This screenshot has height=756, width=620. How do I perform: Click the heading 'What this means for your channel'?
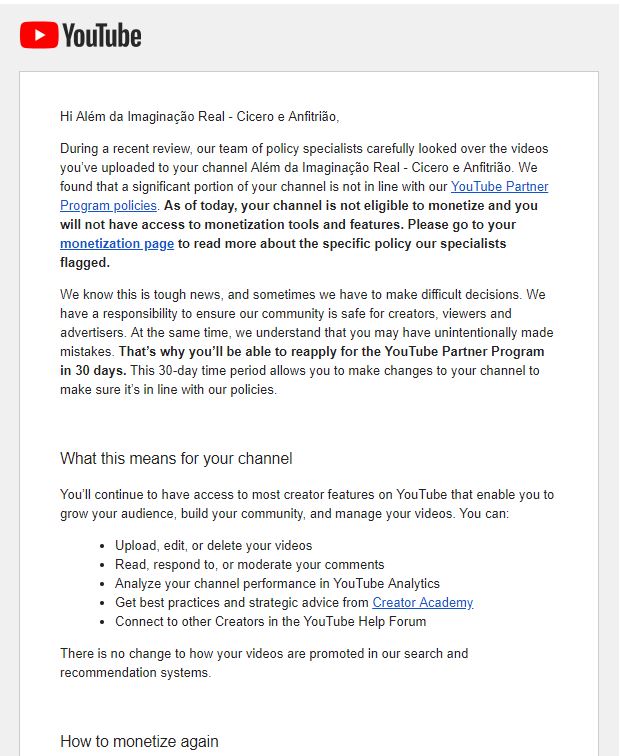pos(176,458)
